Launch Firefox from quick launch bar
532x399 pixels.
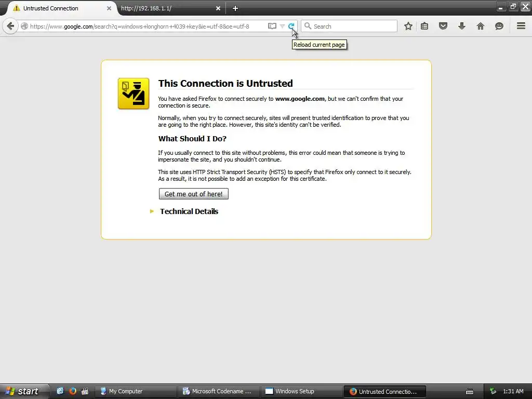73,391
